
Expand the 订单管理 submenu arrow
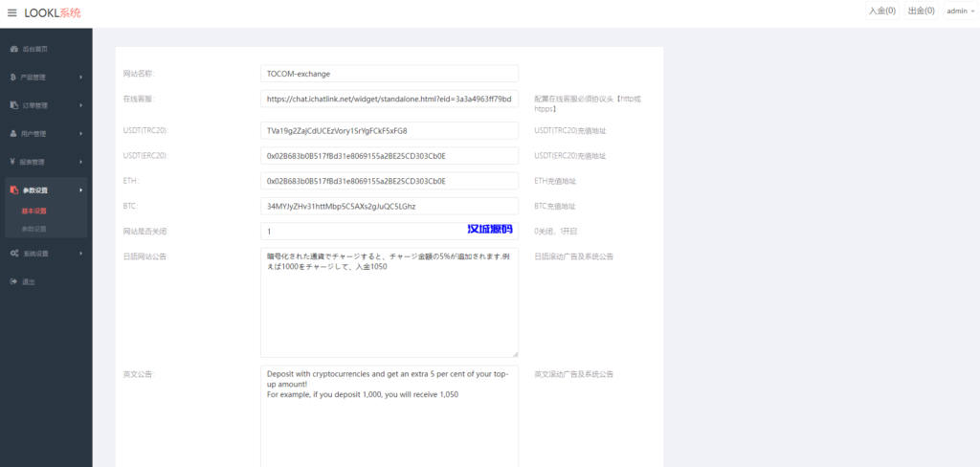click(x=80, y=105)
